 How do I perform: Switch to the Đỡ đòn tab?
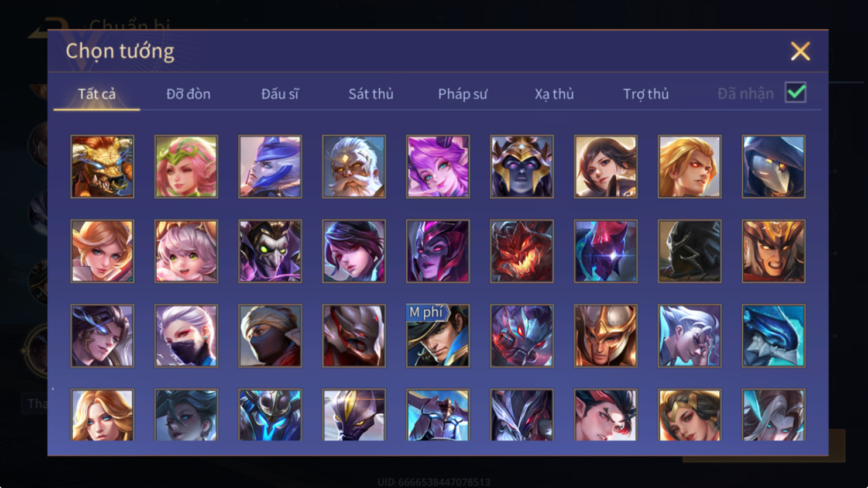tap(188, 94)
